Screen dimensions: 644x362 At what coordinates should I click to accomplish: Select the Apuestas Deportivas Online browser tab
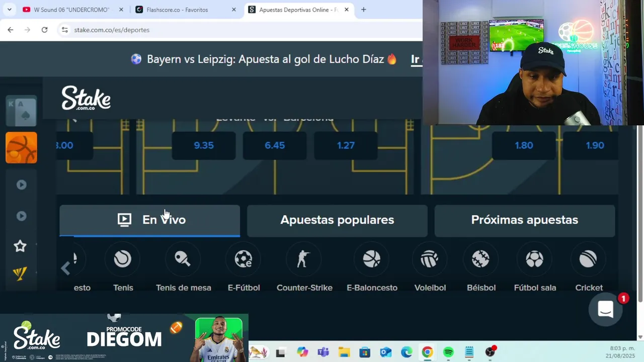tap(299, 10)
